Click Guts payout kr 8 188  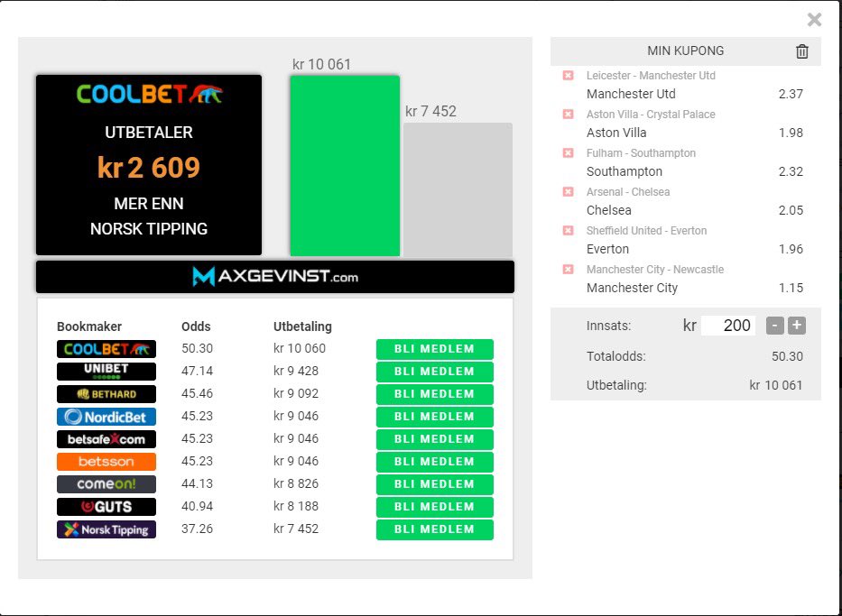tap(296, 507)
